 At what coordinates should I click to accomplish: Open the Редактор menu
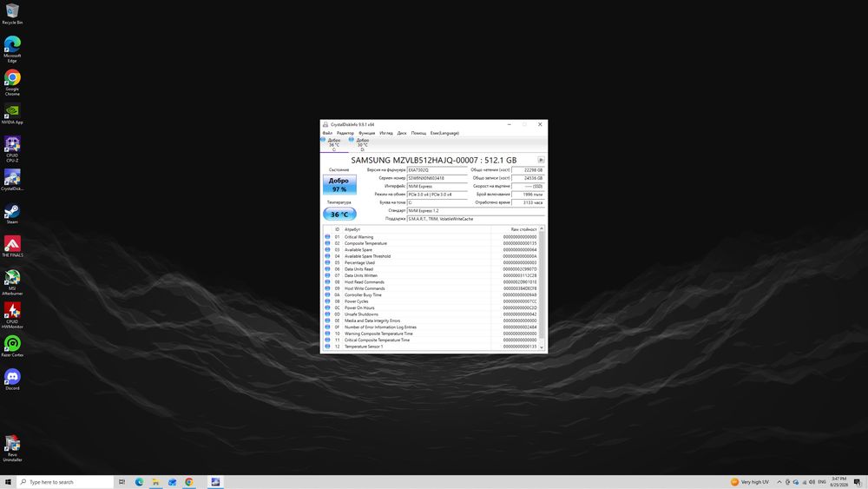[x=345, y=133]
